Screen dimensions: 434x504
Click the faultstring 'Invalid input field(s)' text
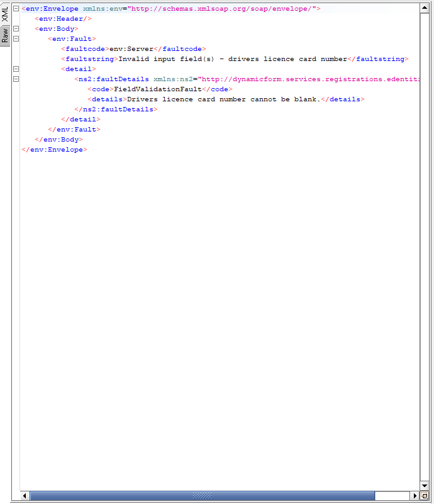click(166, 59)
